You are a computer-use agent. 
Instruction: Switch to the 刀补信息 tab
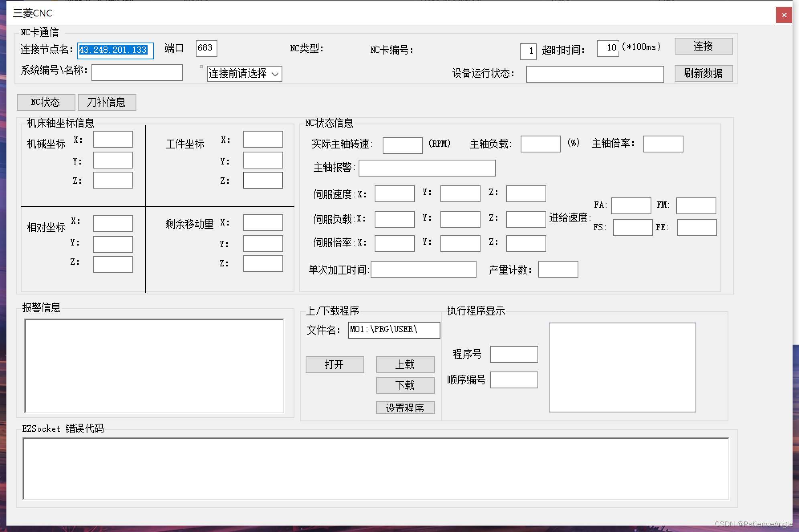[x=107, y=102]
